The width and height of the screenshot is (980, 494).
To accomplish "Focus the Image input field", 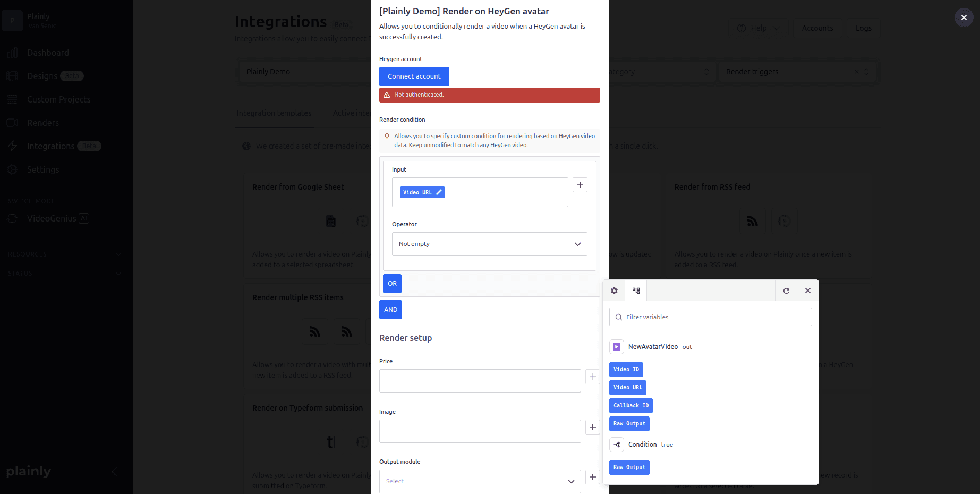I will click(480, 431).
